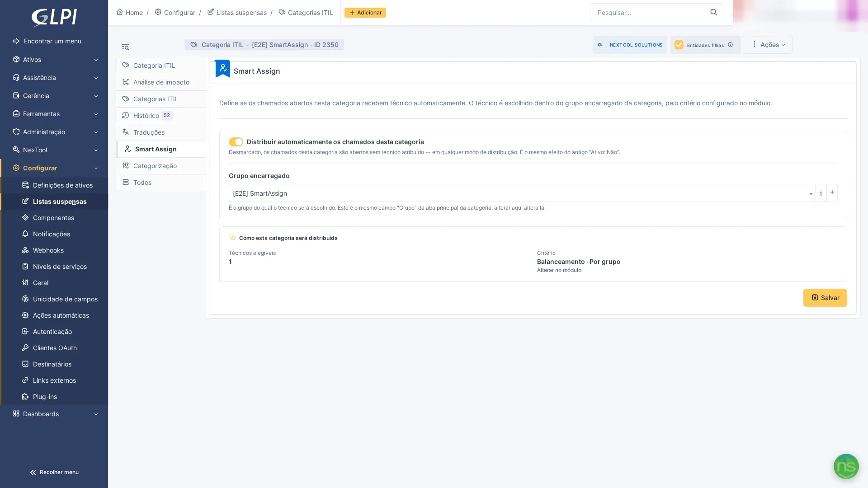Viewport: 868px width, 488px height.
Task: Click the Entidades filhas info icon
Action: point(730,45)
